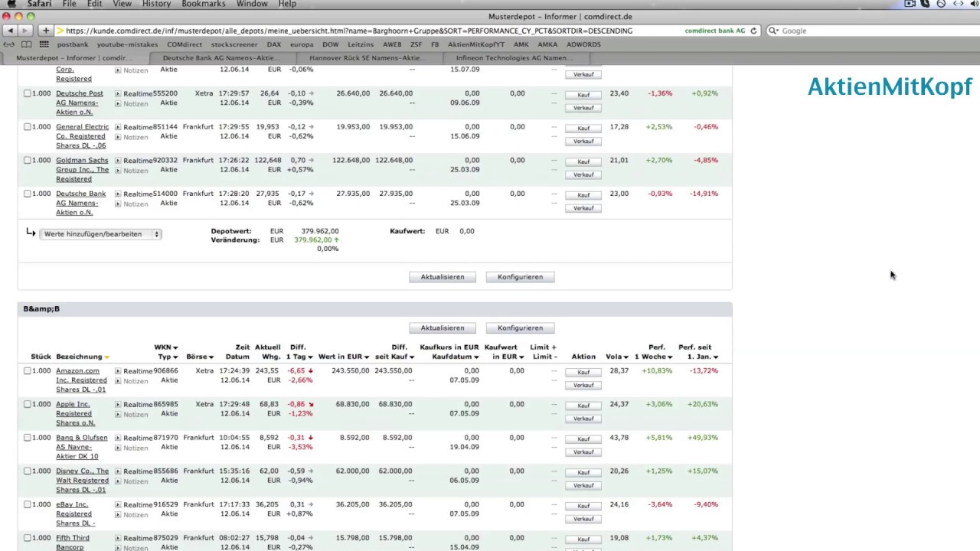Sort by Börse column arrow
This screenshot has height=551, width=980.
211,357
